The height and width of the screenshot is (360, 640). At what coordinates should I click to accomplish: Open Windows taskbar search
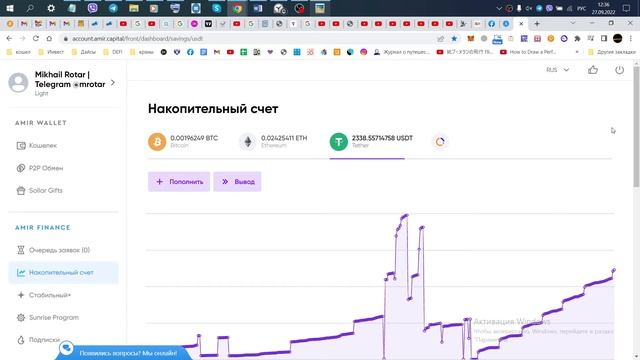[30, 8]
